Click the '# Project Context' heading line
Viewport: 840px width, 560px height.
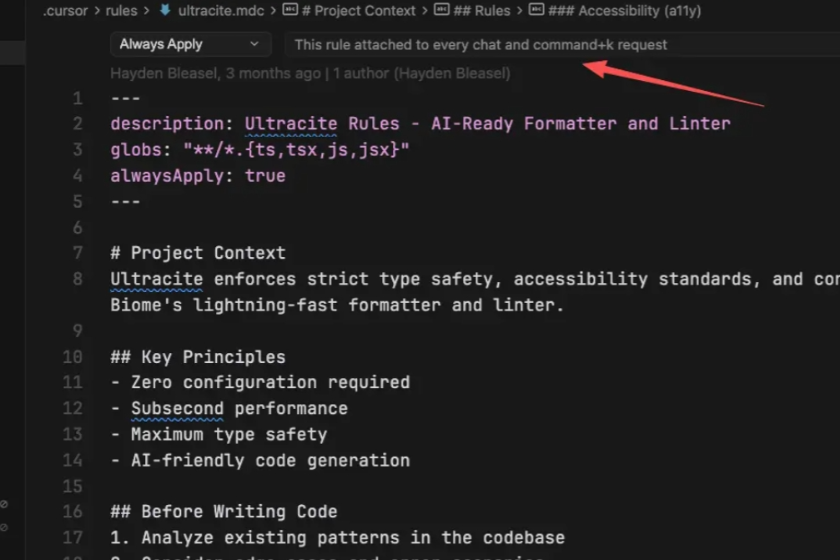pyautogui.click(x=198, y=253)
